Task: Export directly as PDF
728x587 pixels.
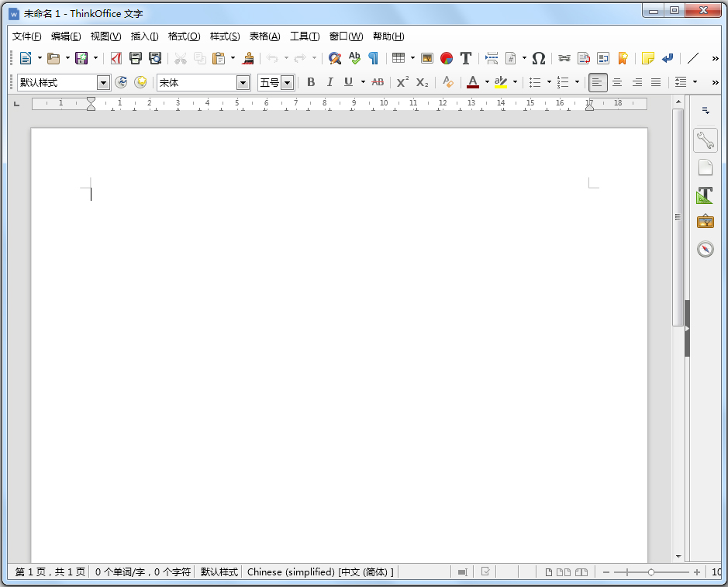Action: pos(116,58)
